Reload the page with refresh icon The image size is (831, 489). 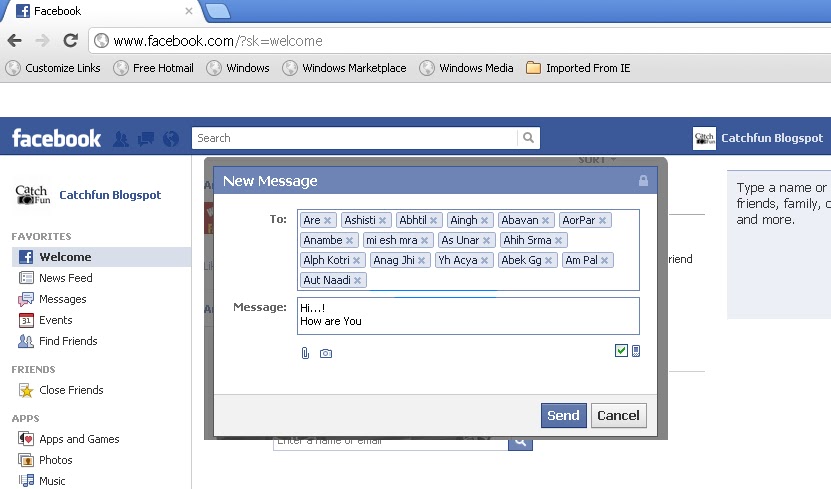[x=70, y=40]
